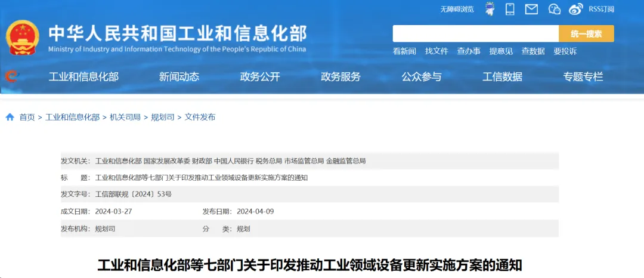This screenshot has width=644, height=278.
Task: Open 专题专栏 nav menu
Action: click(x=583, y=76)
